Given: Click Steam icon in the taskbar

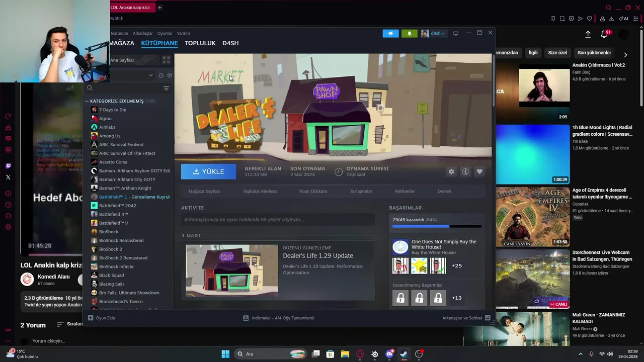Looking at the screenshot, I should (404, 354).
